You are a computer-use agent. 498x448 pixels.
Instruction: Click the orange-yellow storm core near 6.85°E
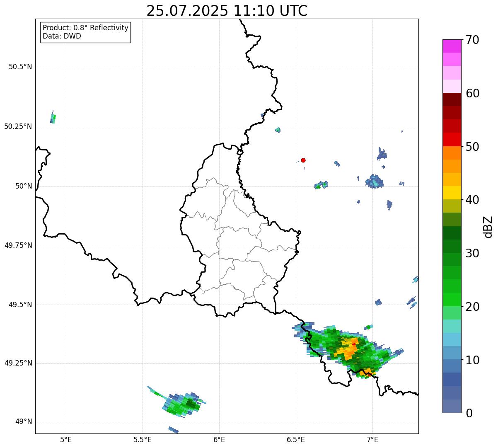click(x=348, y=349)
